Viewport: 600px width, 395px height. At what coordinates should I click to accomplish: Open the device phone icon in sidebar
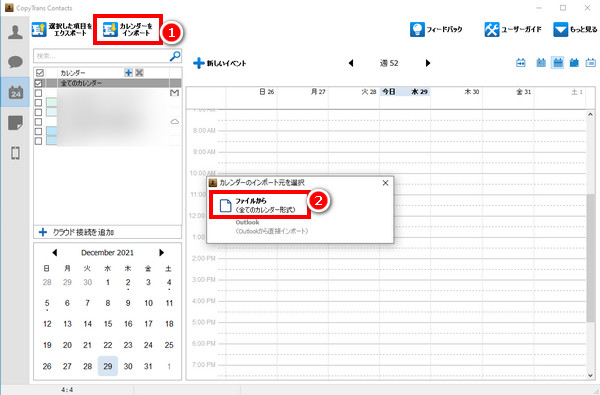15,153
